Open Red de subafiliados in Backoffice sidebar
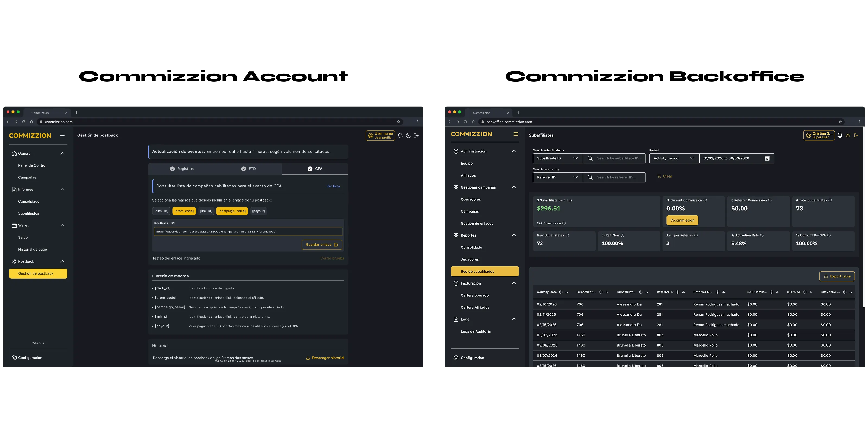Screen dimensions: 868x434 [484, 271]
